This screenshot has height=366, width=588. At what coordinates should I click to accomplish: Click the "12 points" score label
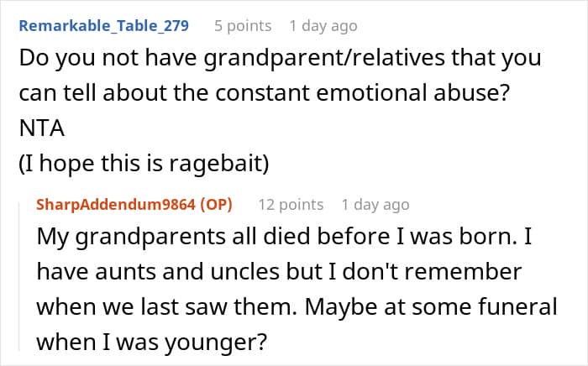click(x=290, y=204)
